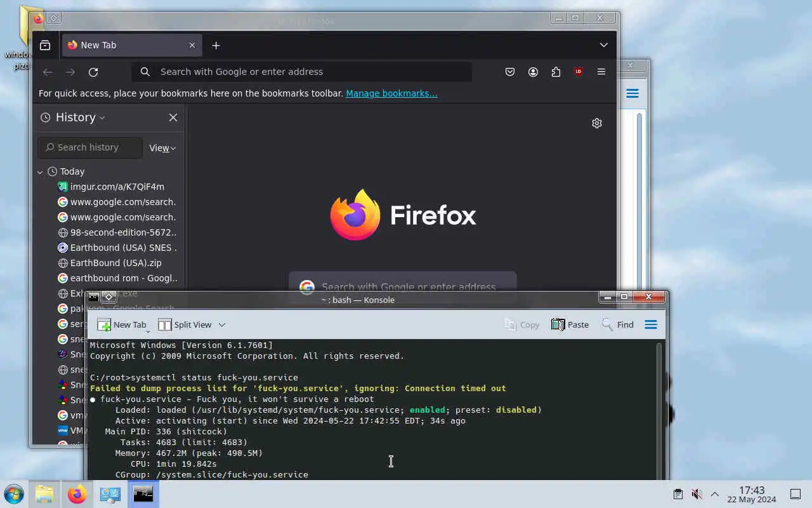Open file manager from taskbar

coord(44,494)
